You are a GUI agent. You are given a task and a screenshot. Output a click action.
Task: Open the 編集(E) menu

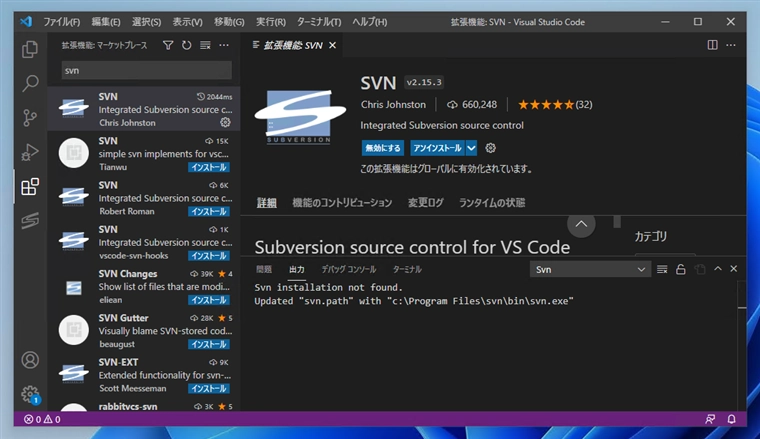click(106, 22)
